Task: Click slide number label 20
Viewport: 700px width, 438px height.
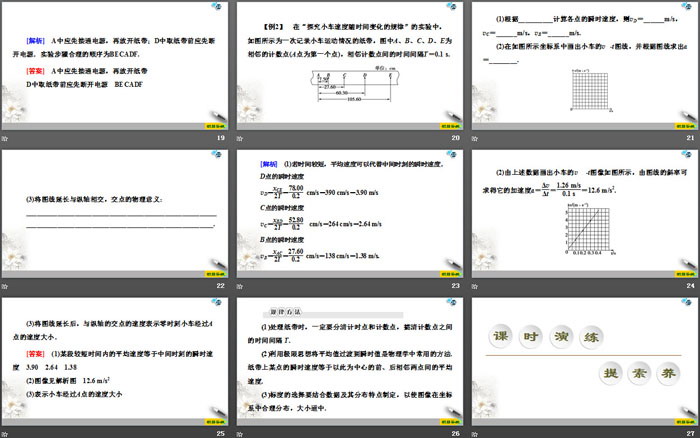Action: pyautogui.click(x=455, y=138)
